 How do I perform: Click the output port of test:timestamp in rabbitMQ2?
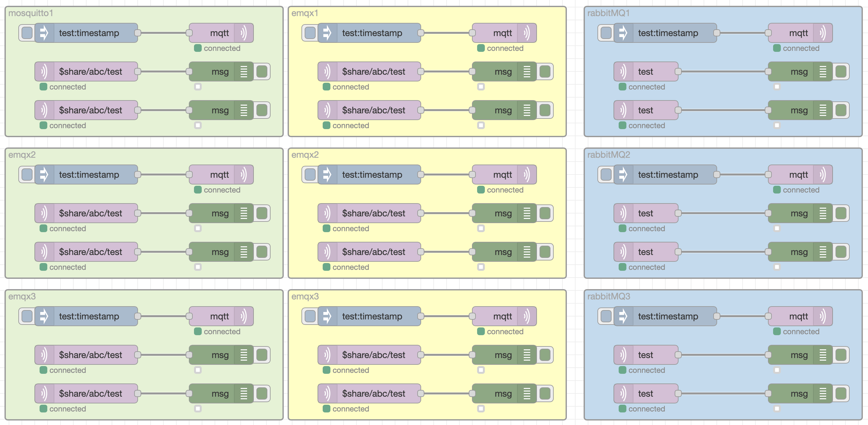click(717, 175)
